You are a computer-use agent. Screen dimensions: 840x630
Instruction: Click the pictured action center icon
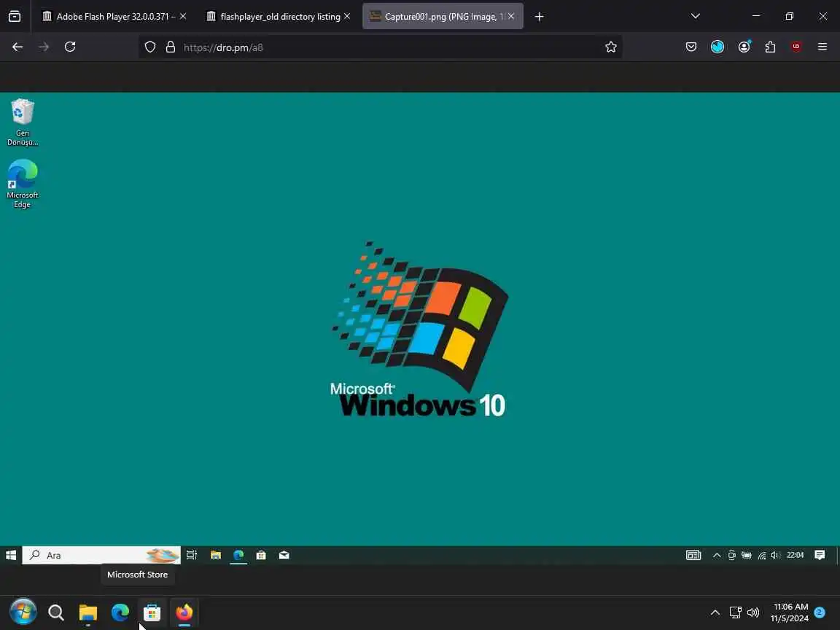[x=820, y=555]
